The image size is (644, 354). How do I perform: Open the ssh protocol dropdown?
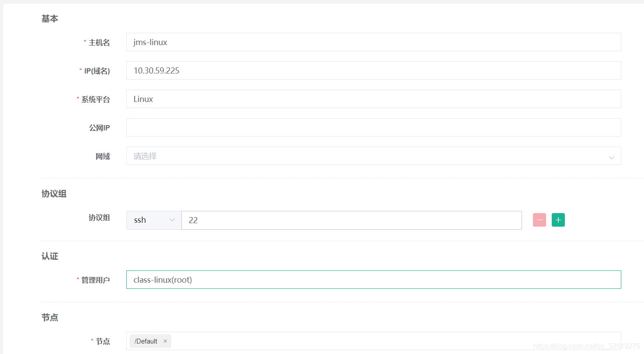(x=154, y=220)
